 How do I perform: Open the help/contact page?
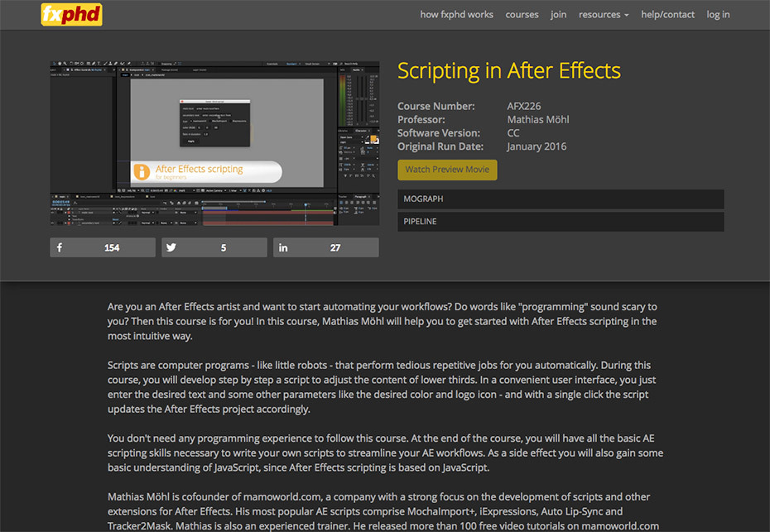point(667,14)
